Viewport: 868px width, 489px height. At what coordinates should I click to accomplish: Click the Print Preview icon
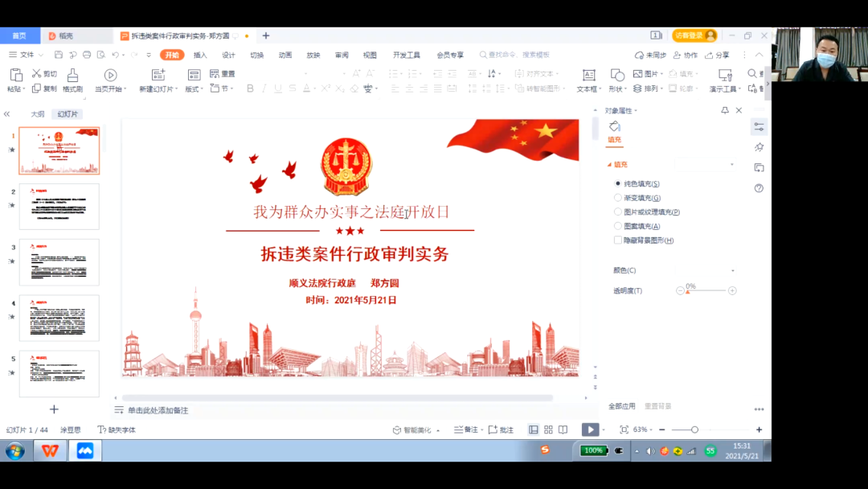click(x=100, y=55)
